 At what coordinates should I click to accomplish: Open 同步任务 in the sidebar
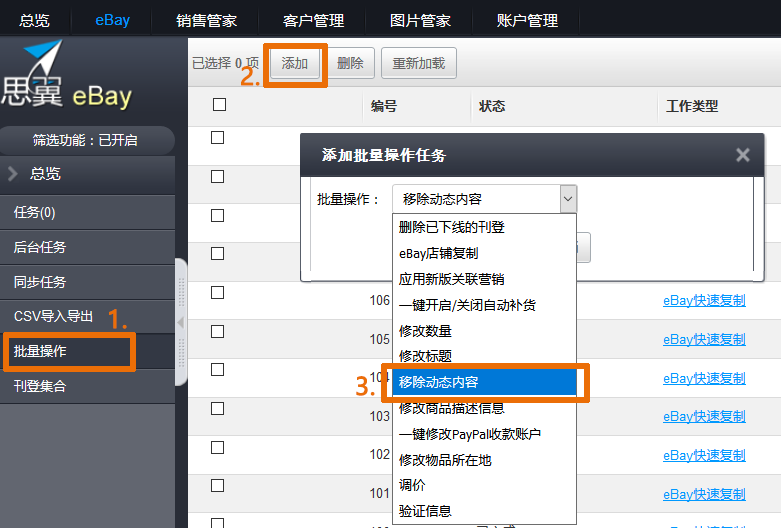(87, 282)
